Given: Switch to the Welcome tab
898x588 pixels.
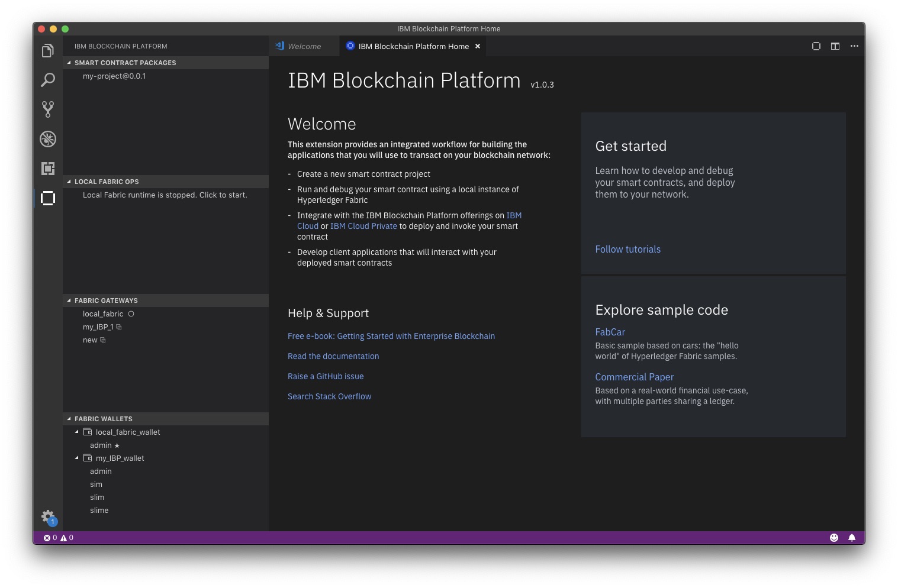Looking at the screenshot, I should (x=304, y=46).
